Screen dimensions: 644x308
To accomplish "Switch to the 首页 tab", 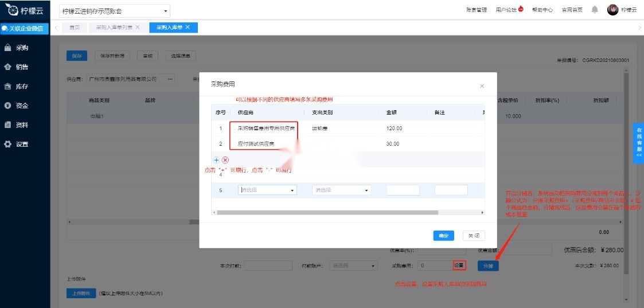I will click(74, 27).
